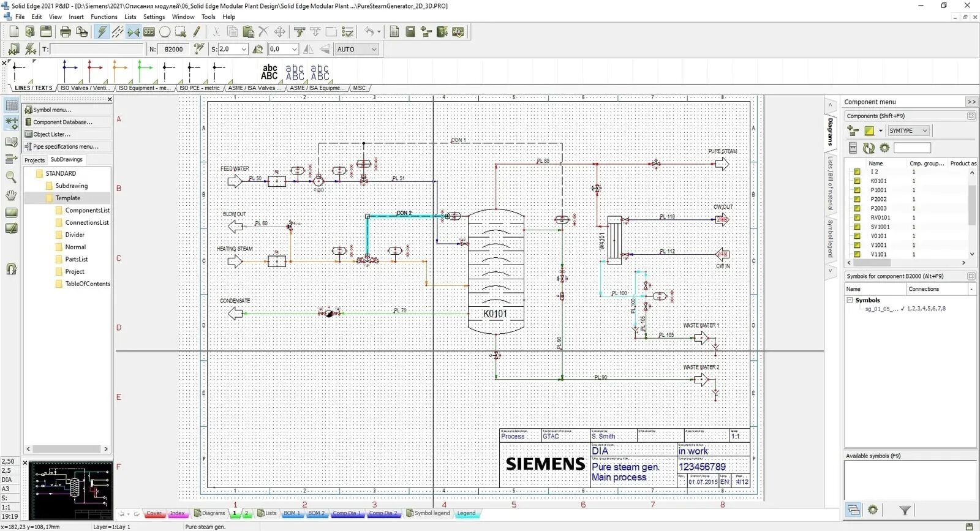
Task: Click the magnet snap icon in left sidebar
Action: (x=11, y=269)
